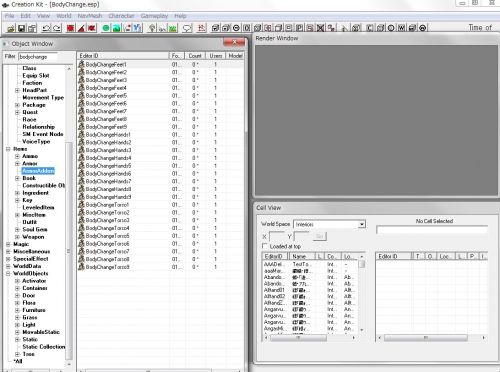The height and width of the screenshot is (372, 500).
Task: Toggle the Loaded at top checkbox
Action: (265, 246)
